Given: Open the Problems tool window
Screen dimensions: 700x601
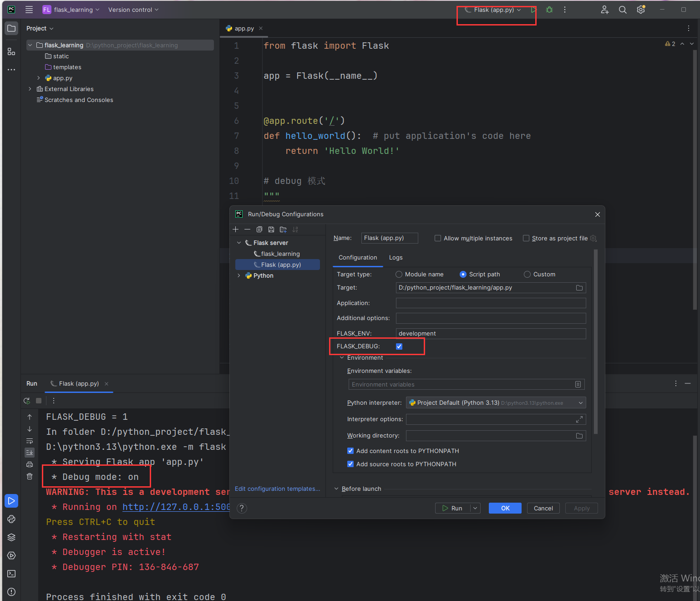Looking at the screenshot, I should click(11, 592).
